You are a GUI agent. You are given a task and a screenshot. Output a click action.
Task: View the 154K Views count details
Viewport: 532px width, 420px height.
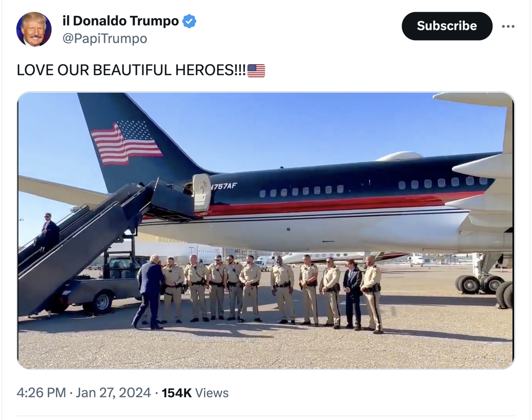pos(195,393)
